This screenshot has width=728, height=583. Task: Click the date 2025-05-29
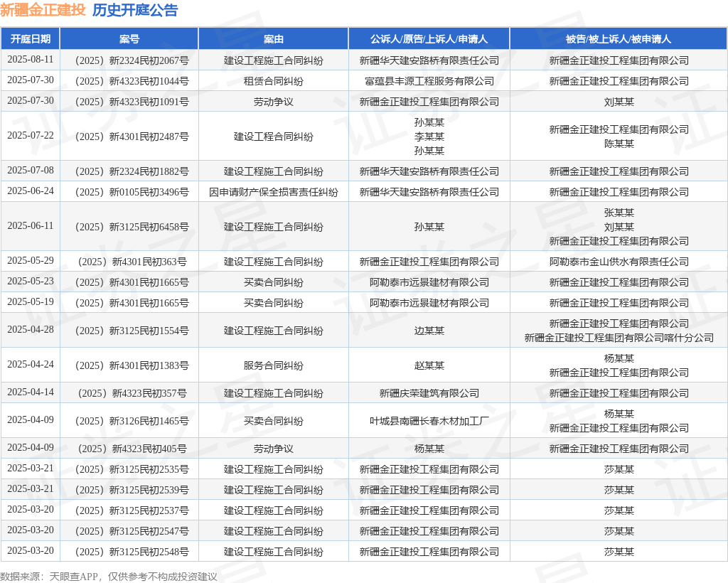[x=30, y=261]
